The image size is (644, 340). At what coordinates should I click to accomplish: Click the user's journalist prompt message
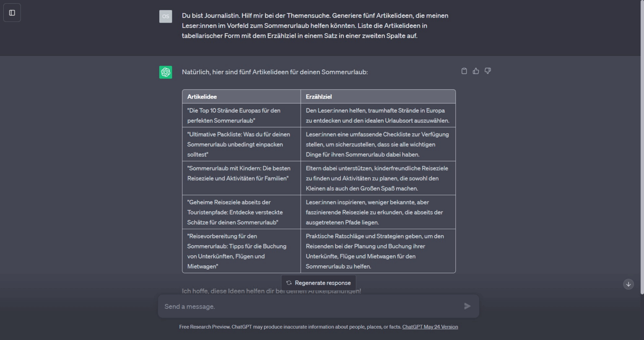(x=314, y=26)
